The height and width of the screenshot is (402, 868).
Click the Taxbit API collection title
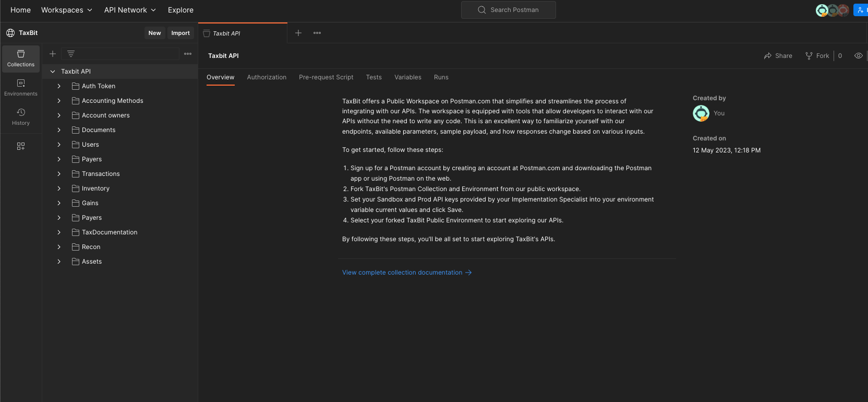[x=223, y=56]
